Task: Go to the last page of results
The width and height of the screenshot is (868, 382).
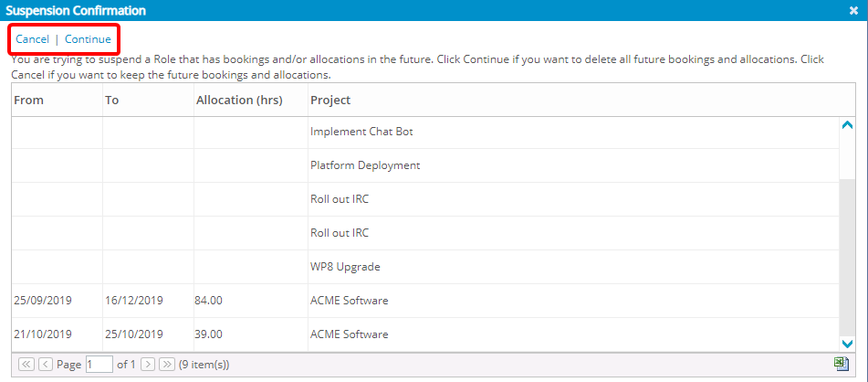Action: pyautogui.click(x=167, y=365)
